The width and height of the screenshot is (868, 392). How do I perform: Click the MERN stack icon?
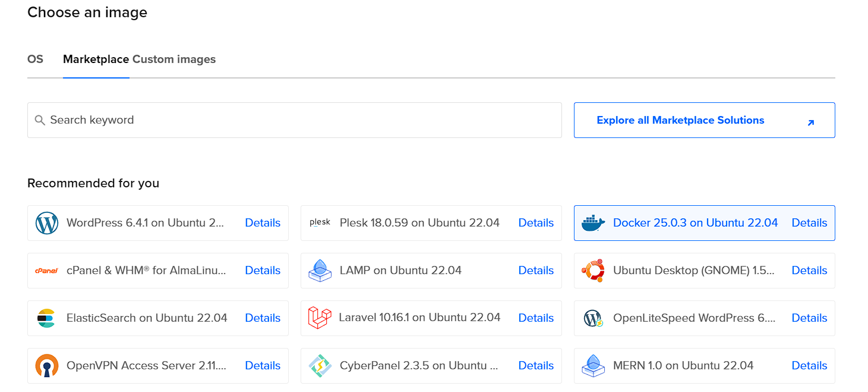594,366
